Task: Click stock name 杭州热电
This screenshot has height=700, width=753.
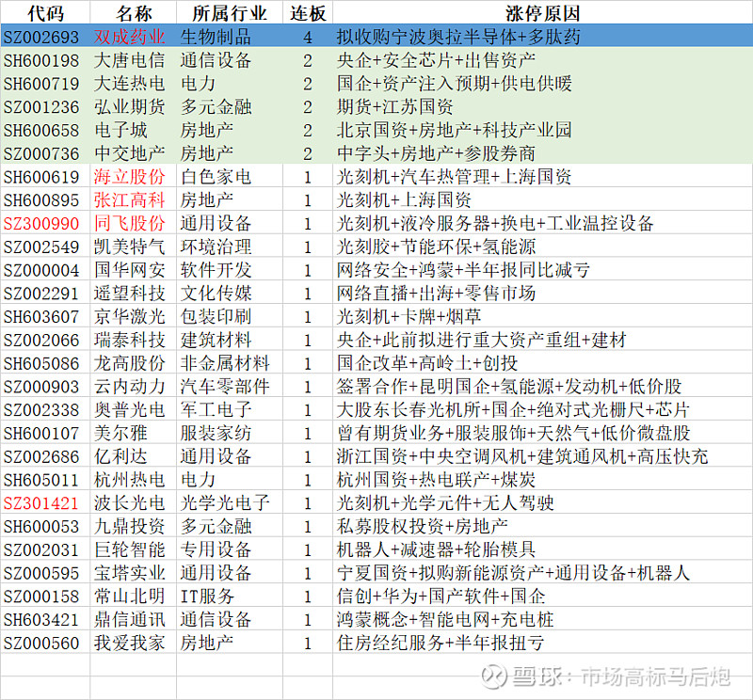Action: (x=130, y=480)
